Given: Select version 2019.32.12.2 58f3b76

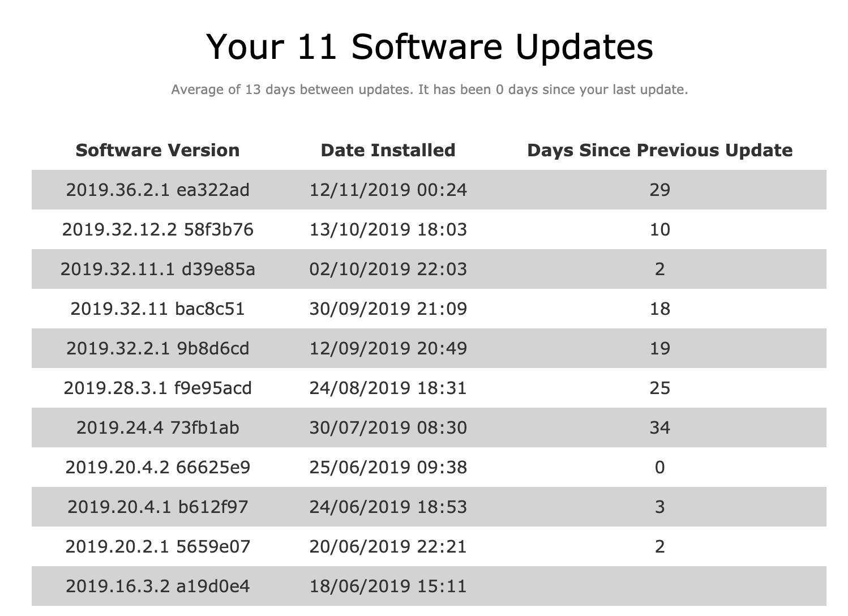Looking at the screenshot, I should 157,229.
